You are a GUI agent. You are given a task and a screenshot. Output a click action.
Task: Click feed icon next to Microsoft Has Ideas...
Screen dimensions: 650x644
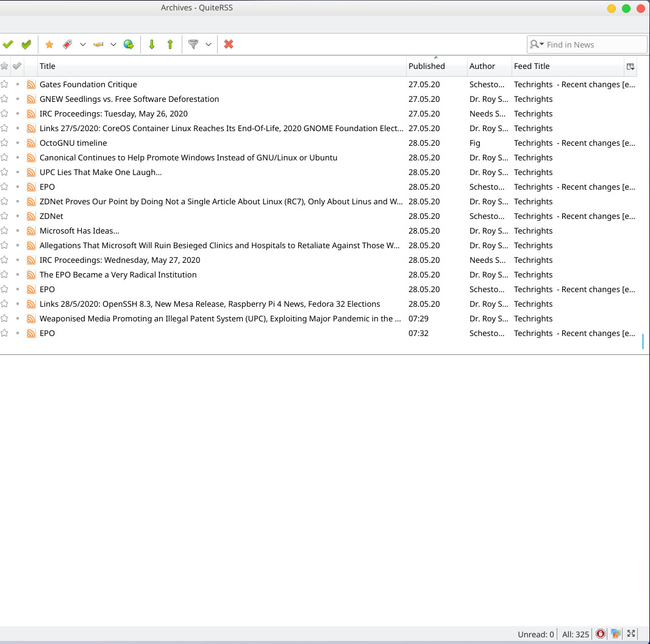pyautogui.click(x=31, y=231)
